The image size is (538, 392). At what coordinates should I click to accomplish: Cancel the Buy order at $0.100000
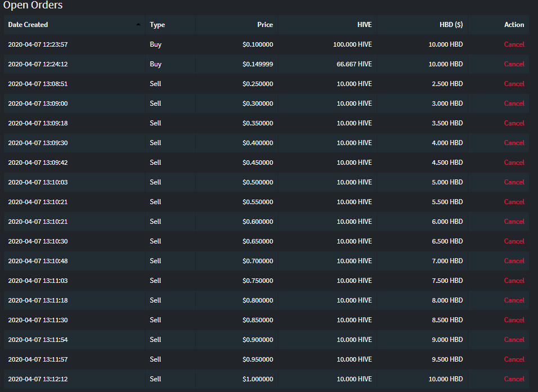coord(514,44)
